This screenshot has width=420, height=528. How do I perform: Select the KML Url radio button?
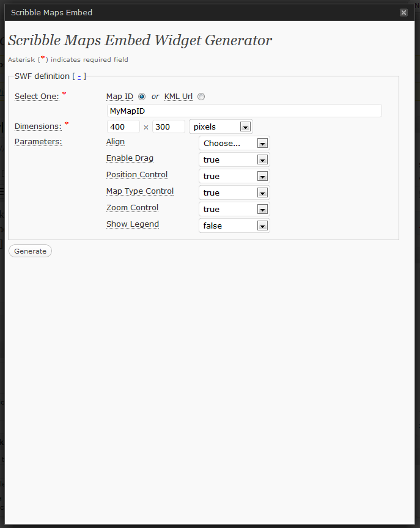(x=201, y=97)
